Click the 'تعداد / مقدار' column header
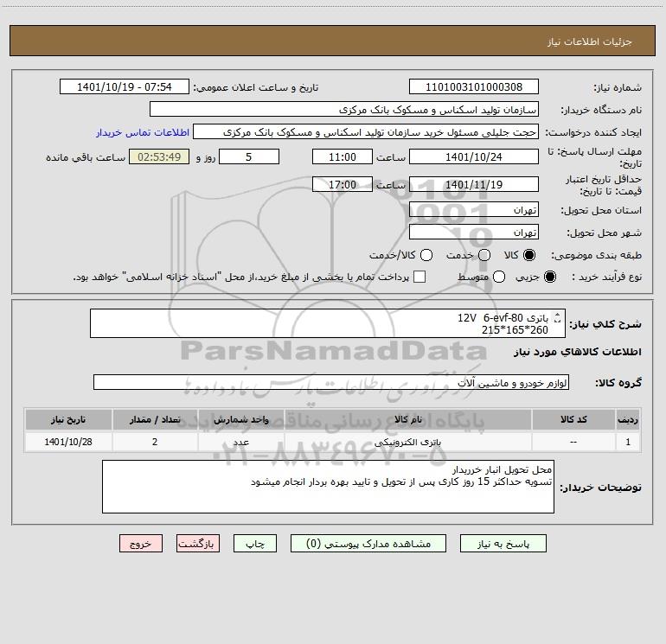666x644 pixels. pyautogui.click(x=155, y=419)
